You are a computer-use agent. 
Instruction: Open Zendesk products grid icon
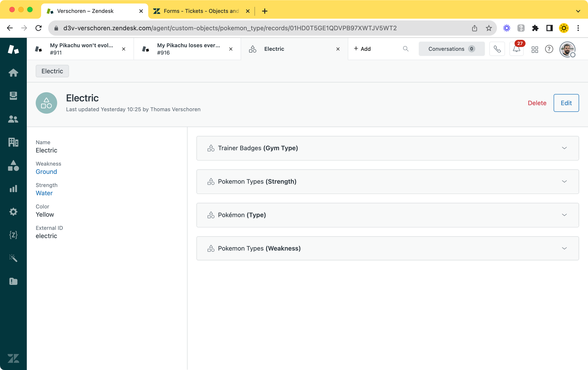pyautogui.click(x=535, y=49)
